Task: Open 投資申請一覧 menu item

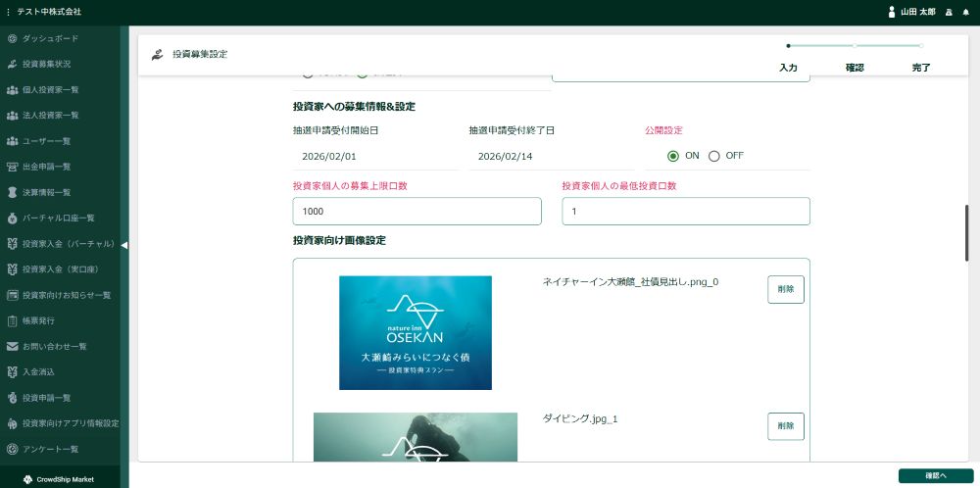Action: (x=46, y=398)
